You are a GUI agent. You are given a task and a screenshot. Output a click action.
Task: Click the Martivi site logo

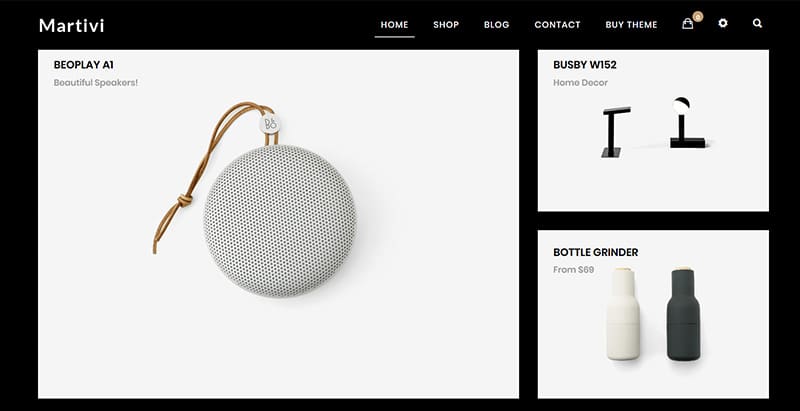[71, 25]
